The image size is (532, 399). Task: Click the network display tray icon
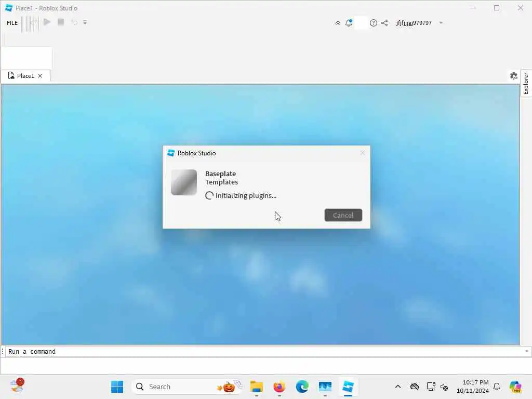click(x=431, y=387)
